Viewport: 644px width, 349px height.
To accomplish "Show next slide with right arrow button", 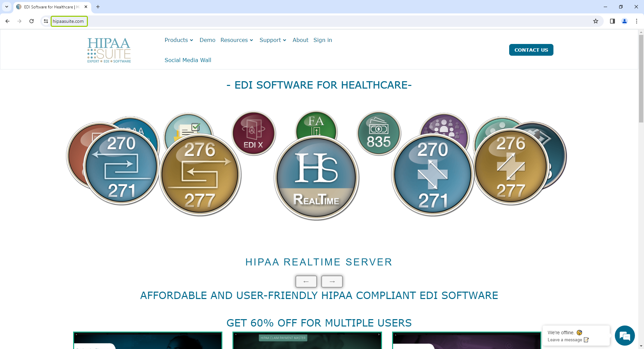I will tap(332, 282).
